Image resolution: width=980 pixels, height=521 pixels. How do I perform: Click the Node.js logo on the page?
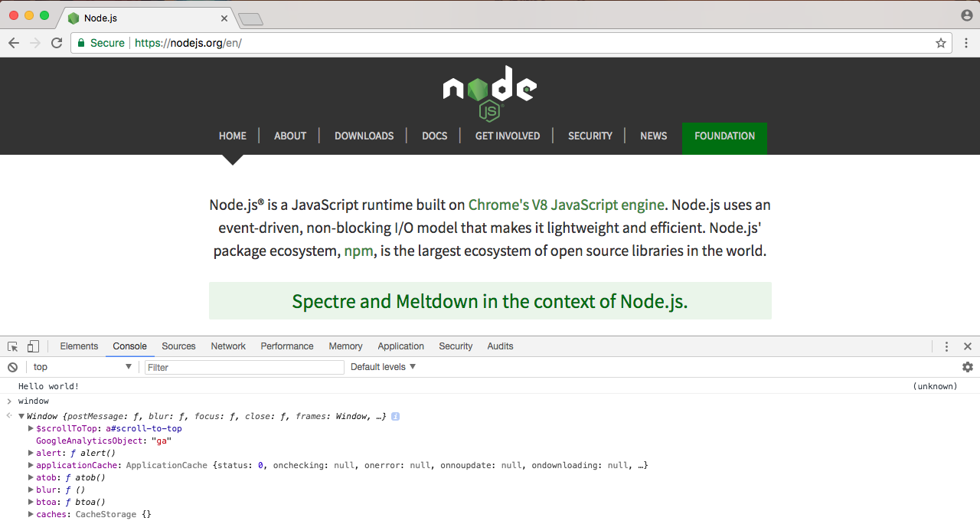coord(490,93)
